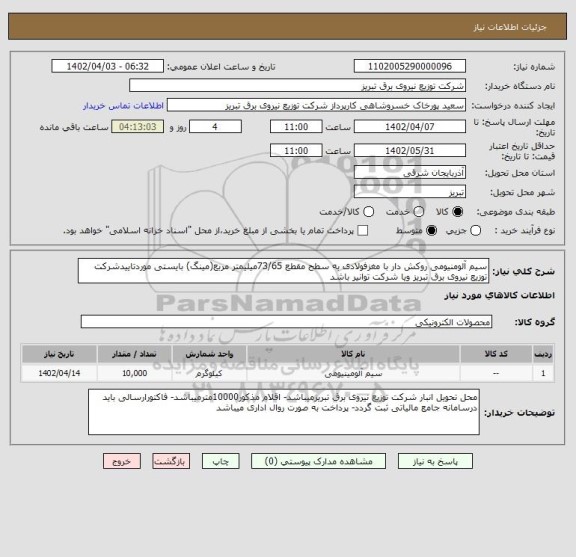576x557 pixels.
Task: Click the چاپ print button
Action: (x=220, y=461)
